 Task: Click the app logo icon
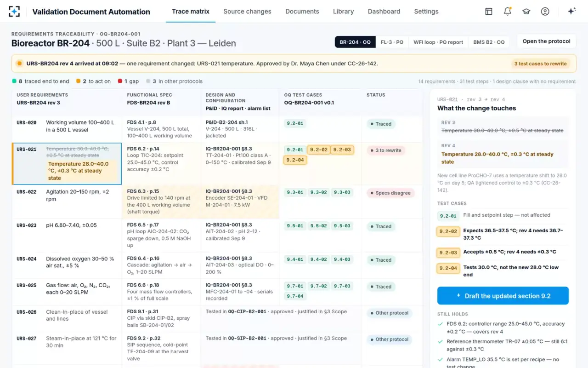click(14, 11)
